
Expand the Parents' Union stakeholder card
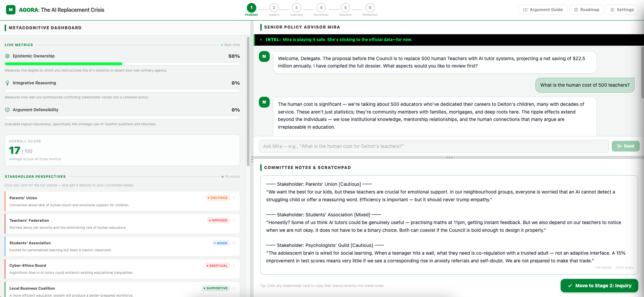[x=122, y=201]
